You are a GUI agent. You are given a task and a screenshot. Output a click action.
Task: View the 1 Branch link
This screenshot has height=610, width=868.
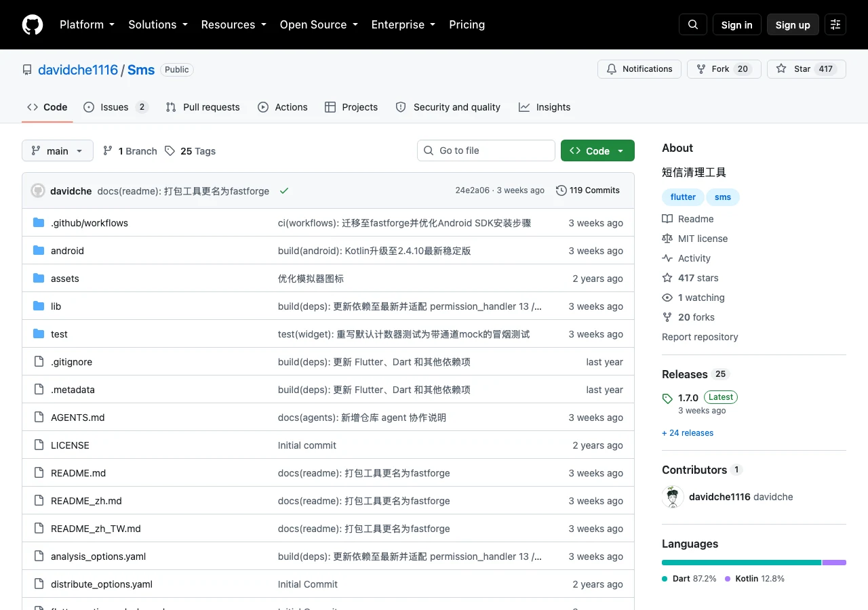coord(130,150)
